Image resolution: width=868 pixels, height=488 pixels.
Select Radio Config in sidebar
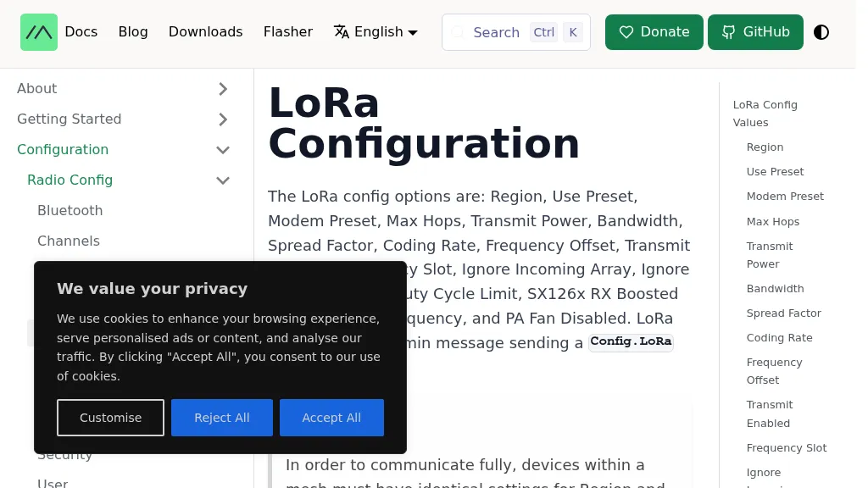(70, 180)
